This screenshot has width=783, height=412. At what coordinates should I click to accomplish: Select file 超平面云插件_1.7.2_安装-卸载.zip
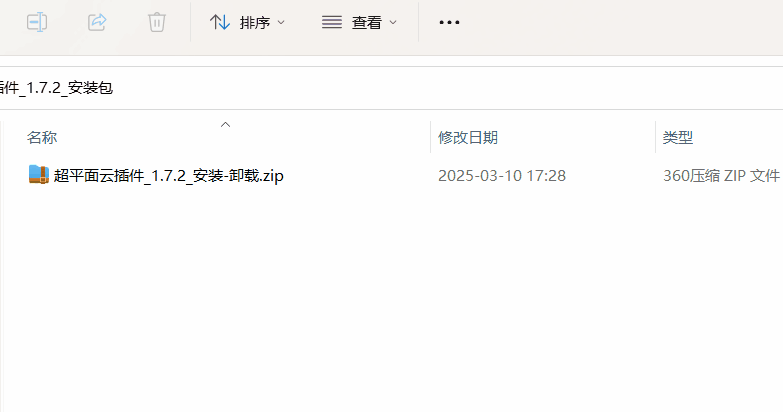pos(169,176)
